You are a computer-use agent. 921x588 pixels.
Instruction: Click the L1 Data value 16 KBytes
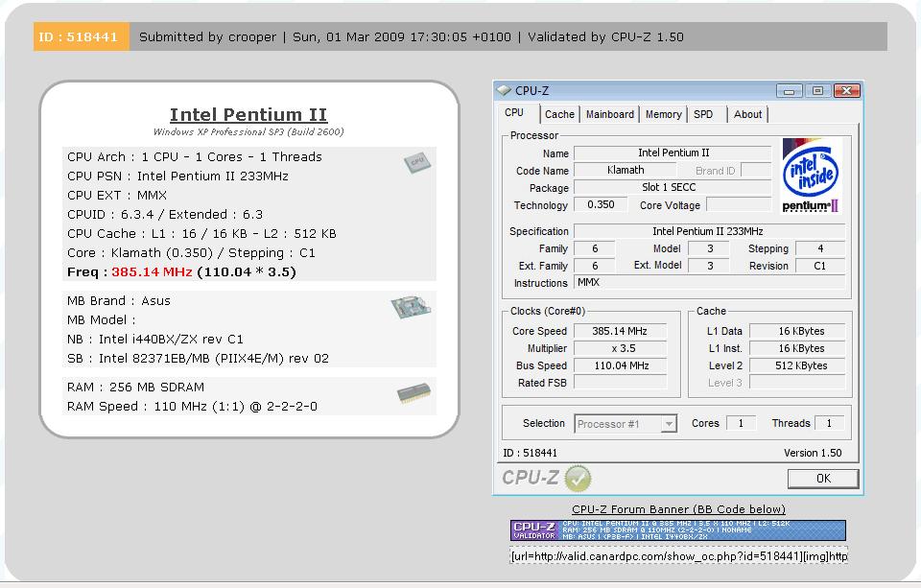tap(797, 331)
